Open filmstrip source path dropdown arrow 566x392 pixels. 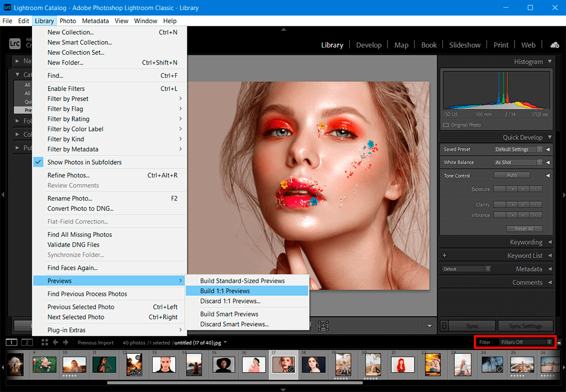point(226,342)
